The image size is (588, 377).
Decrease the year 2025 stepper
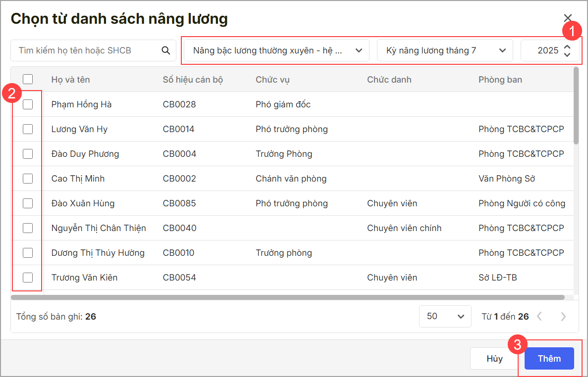coord(567,54)
